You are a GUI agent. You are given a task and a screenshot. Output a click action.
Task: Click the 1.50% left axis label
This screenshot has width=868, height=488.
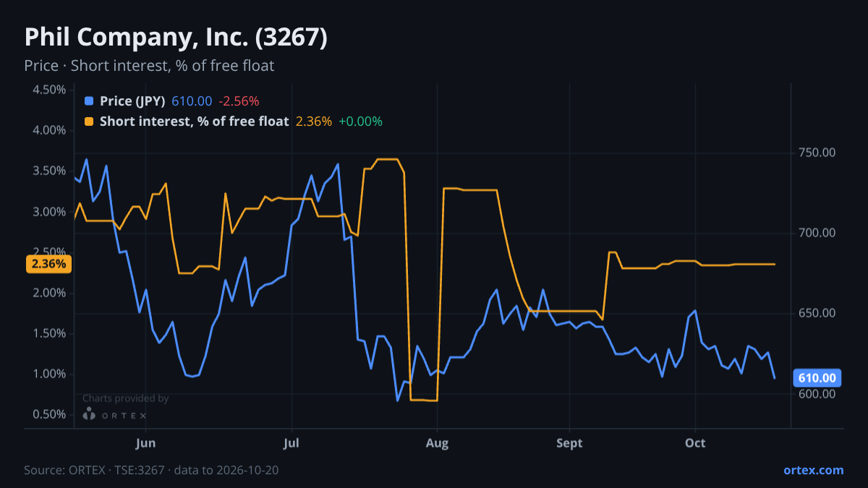point(50,333)
